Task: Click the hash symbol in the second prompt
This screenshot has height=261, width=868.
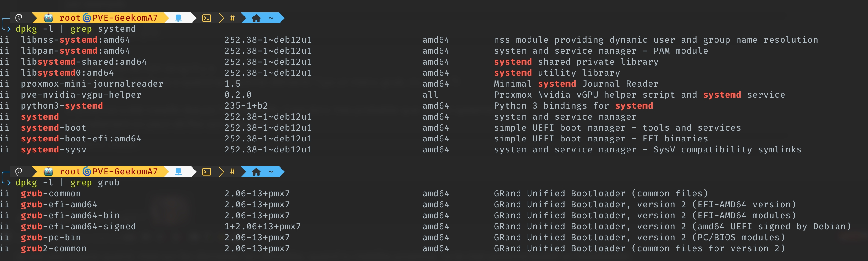Action: click(x=232, y=172)
